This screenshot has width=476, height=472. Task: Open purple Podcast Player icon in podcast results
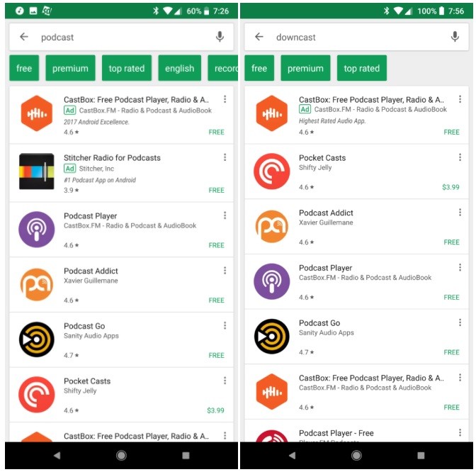(x=37, y=230)
